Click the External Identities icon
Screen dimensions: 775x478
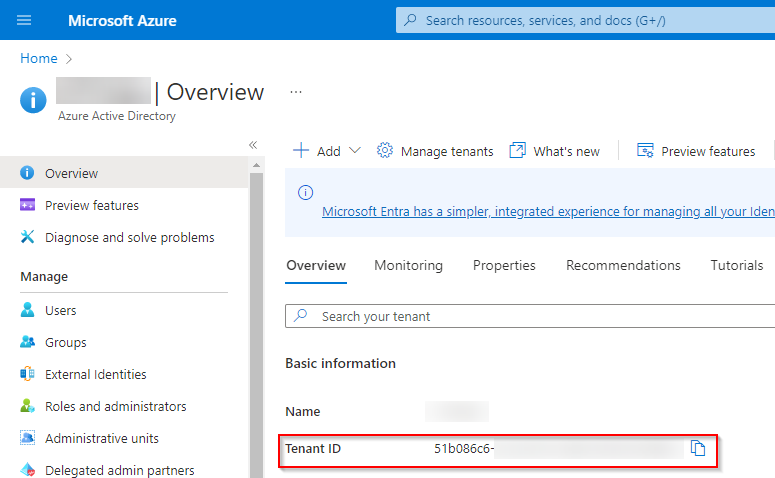28,374
